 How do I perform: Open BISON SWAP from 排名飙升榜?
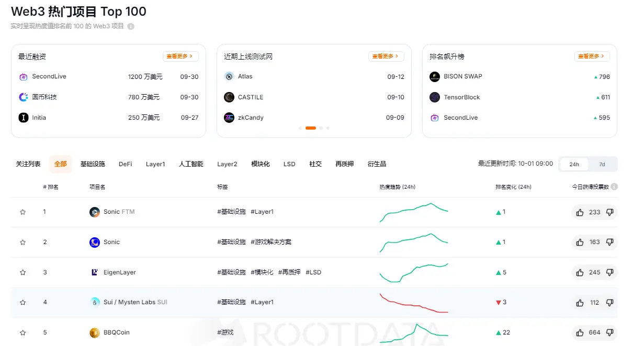click(x=435, y=76)
